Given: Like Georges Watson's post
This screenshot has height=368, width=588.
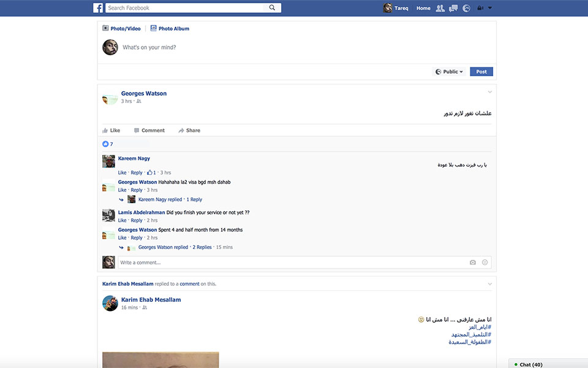Looking at the screenshot, I should pyautogui.click(x=111, y=130).
